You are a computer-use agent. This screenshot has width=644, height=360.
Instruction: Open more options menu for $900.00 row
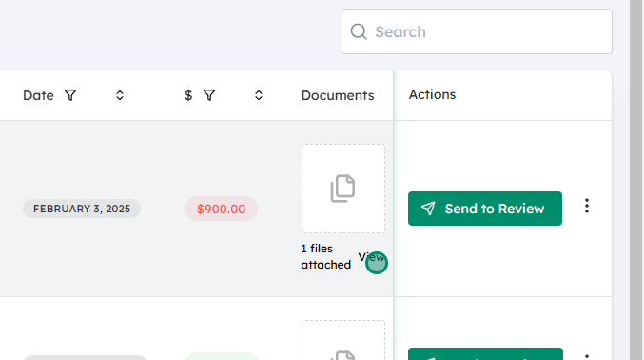[x=587, y=206]
